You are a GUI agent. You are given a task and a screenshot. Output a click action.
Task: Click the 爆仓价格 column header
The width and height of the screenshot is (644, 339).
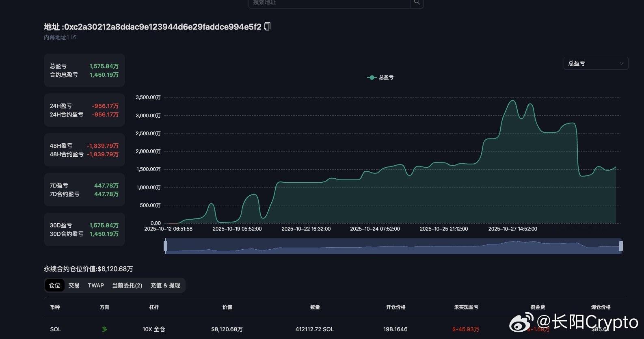(x=601, y=307)
